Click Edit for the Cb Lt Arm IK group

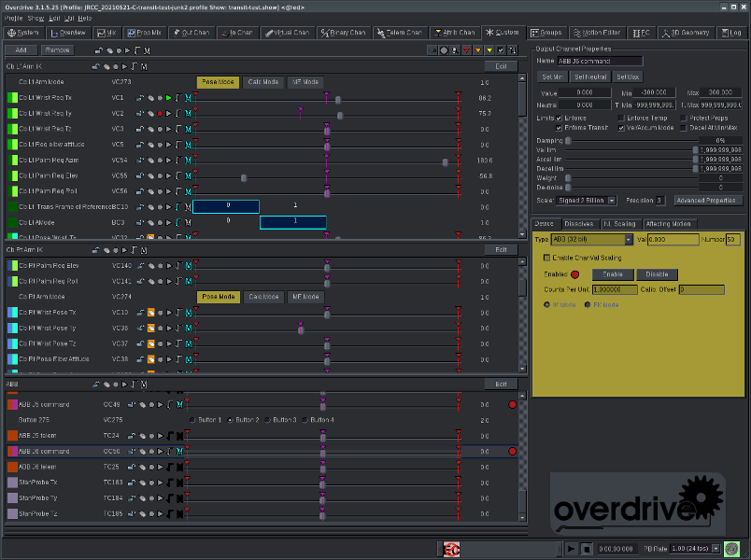[x=501, y=66]
